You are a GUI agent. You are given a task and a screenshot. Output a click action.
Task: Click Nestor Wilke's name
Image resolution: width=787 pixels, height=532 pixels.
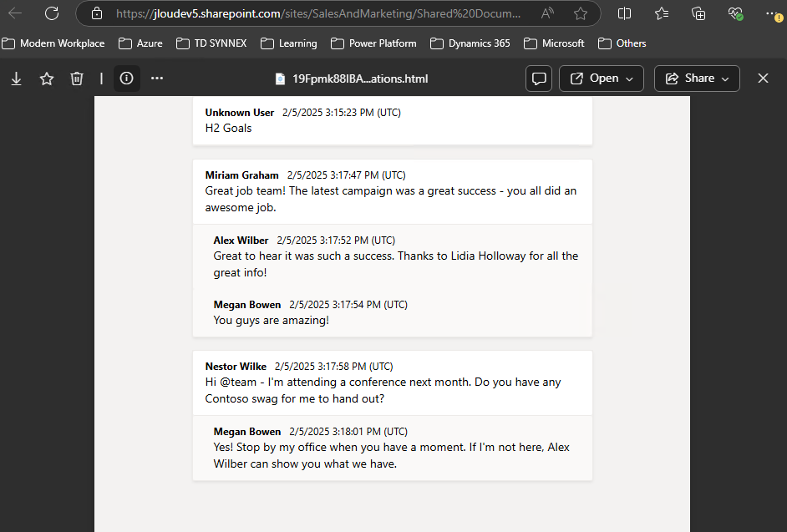[x=236, y=367]
